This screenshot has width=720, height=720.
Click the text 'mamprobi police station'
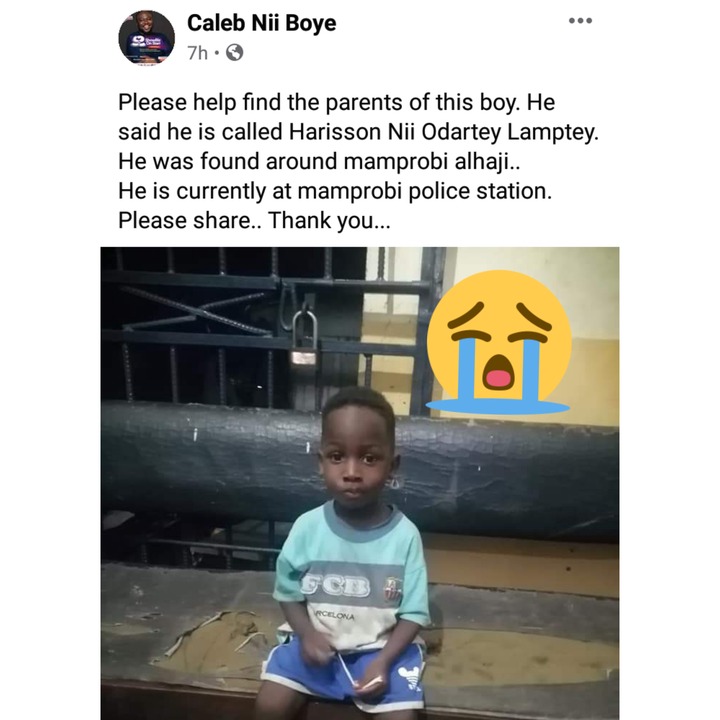click(425, 191)
